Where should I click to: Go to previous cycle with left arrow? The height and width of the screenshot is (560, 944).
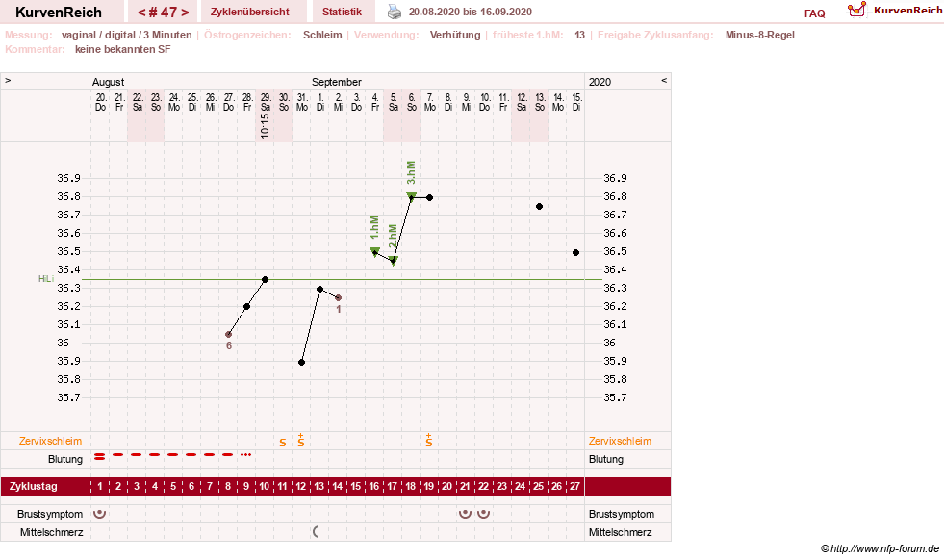coord(141,13)
